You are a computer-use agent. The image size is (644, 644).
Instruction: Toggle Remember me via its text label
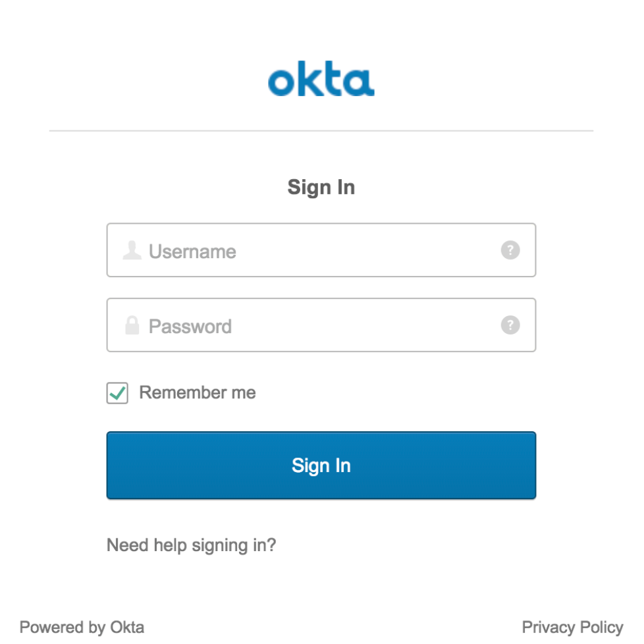(197, 393)
